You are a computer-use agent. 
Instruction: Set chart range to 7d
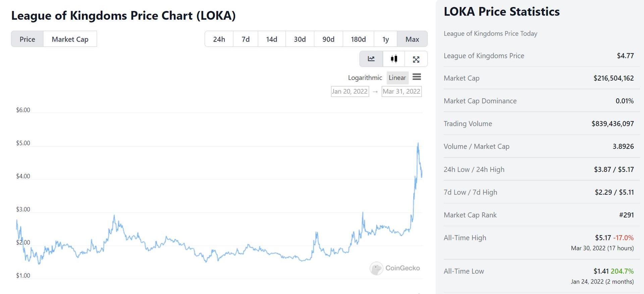click(x=246, y=39)
